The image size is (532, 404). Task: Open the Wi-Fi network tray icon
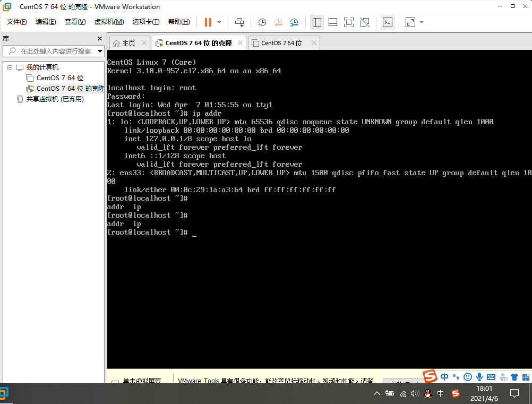[x=403, y=393]
